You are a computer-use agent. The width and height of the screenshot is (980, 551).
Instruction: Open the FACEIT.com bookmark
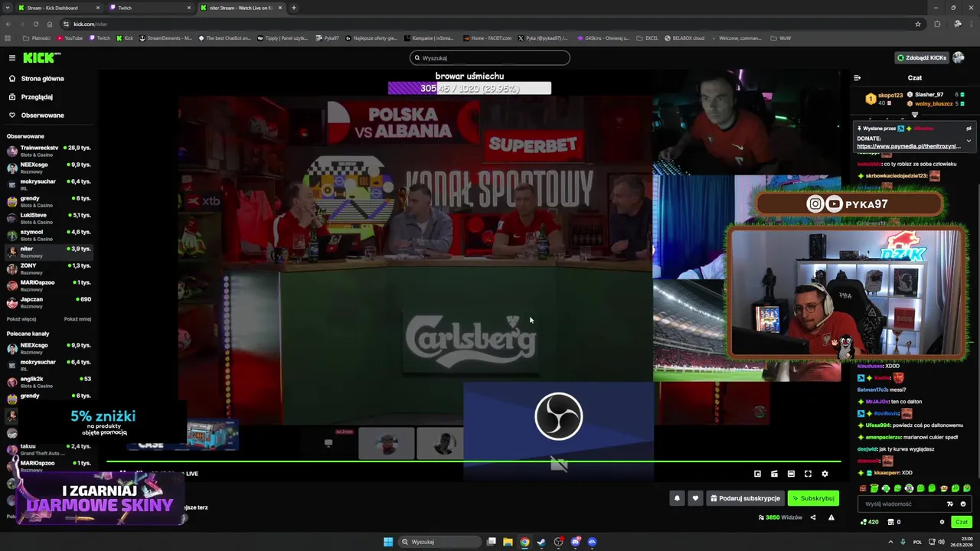pyautogui.click(x=486, y=38)
